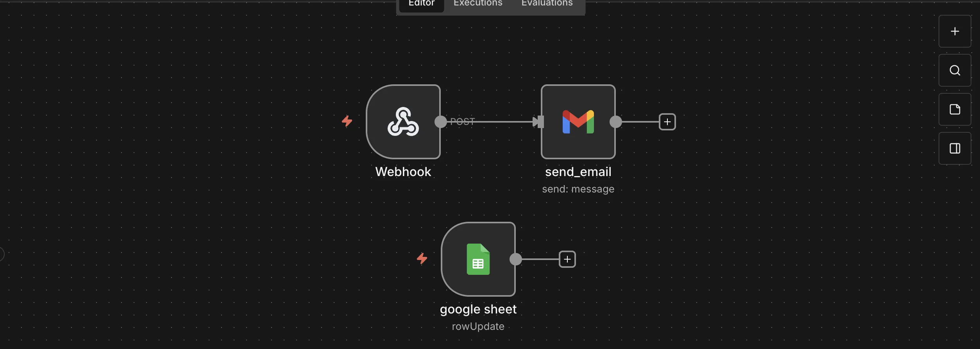Click the send_email node input connector
This screenshot has width=980, height=349.
(x=541, y=122)
